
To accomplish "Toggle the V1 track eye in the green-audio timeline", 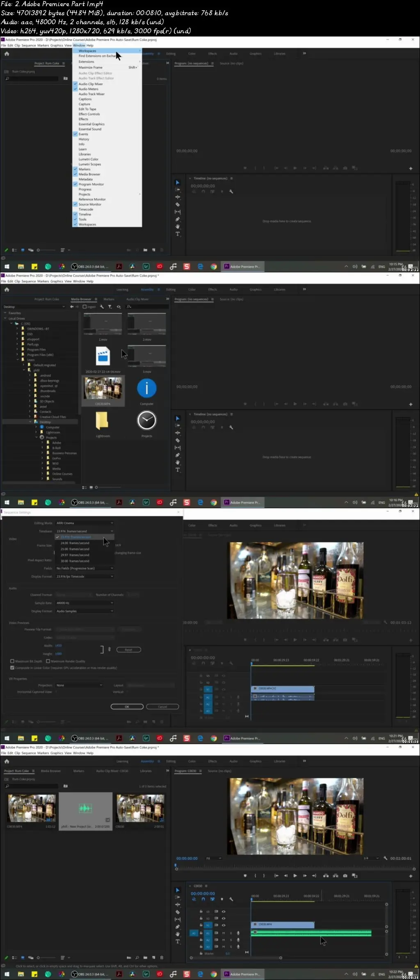I will (224, 925).
